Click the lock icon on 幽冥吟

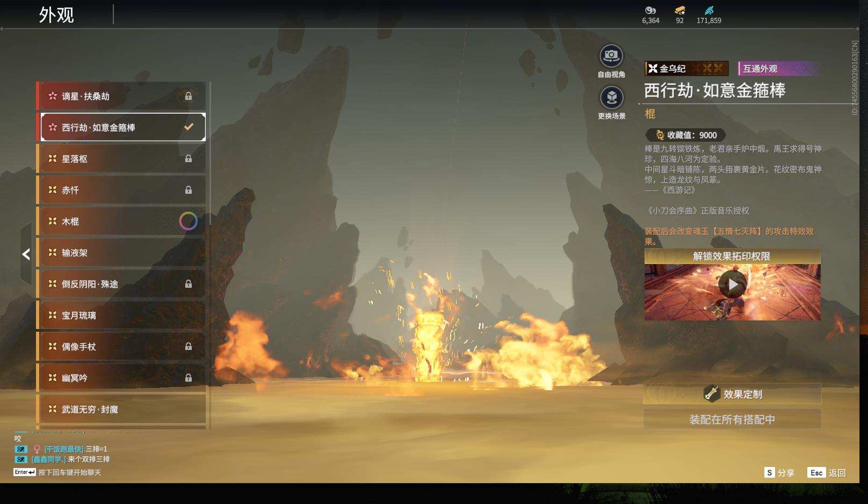189,378
